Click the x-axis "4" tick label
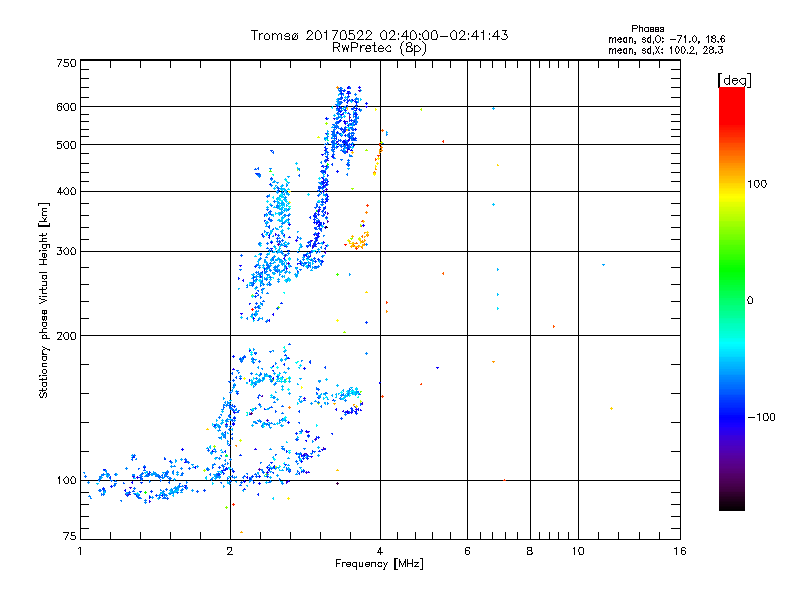The width and height of the screenshot is (800, 600). (x=380, y=551)
